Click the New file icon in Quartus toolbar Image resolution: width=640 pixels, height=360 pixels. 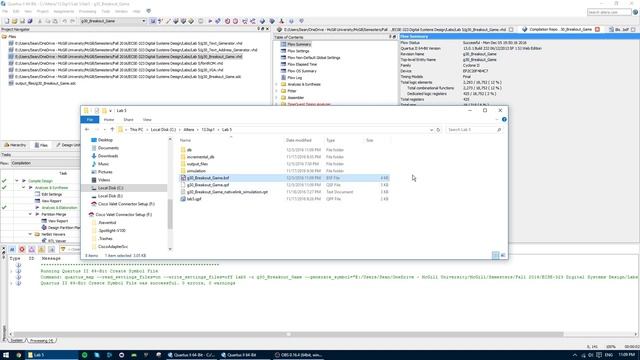click(7, 21)
